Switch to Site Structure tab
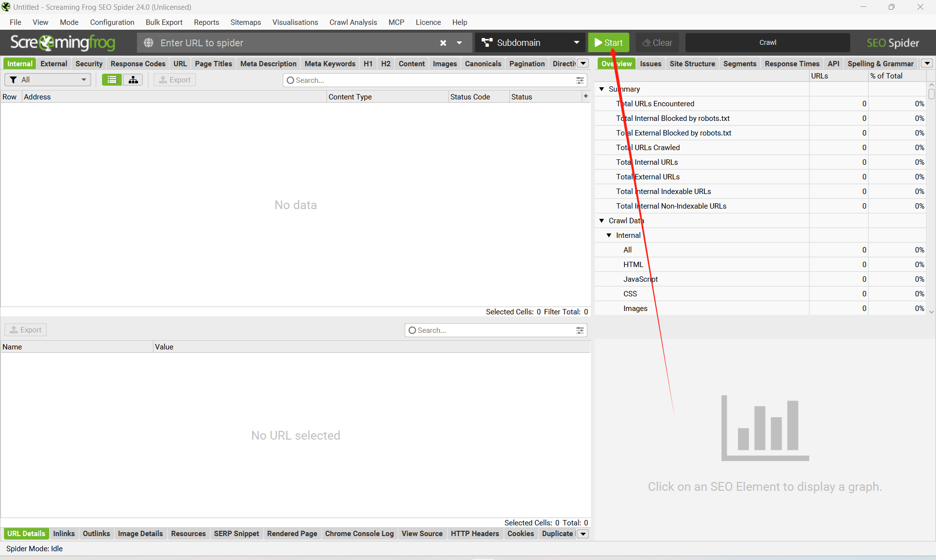 692,64
